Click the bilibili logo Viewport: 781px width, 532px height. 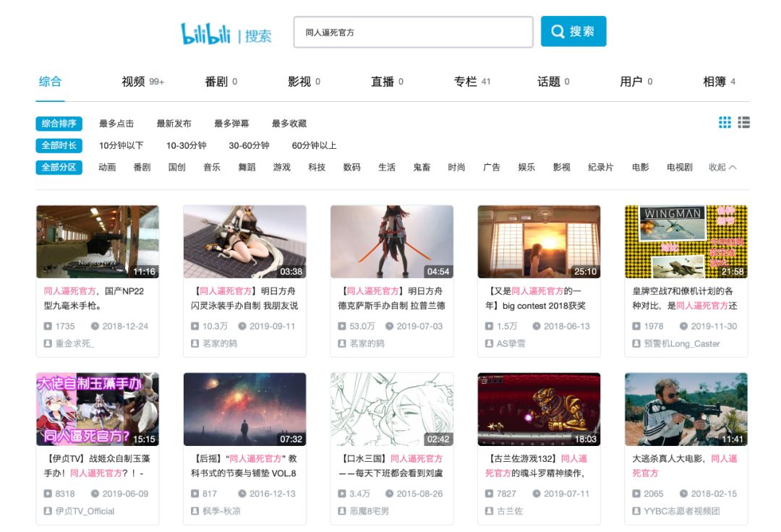click(x=205, y=33)
